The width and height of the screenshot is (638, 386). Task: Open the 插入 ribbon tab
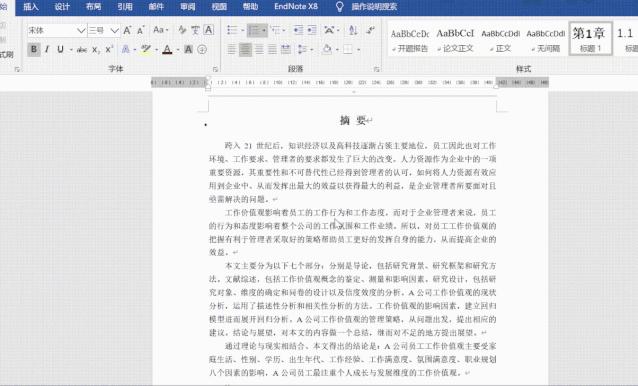click(x=31, y=7)
